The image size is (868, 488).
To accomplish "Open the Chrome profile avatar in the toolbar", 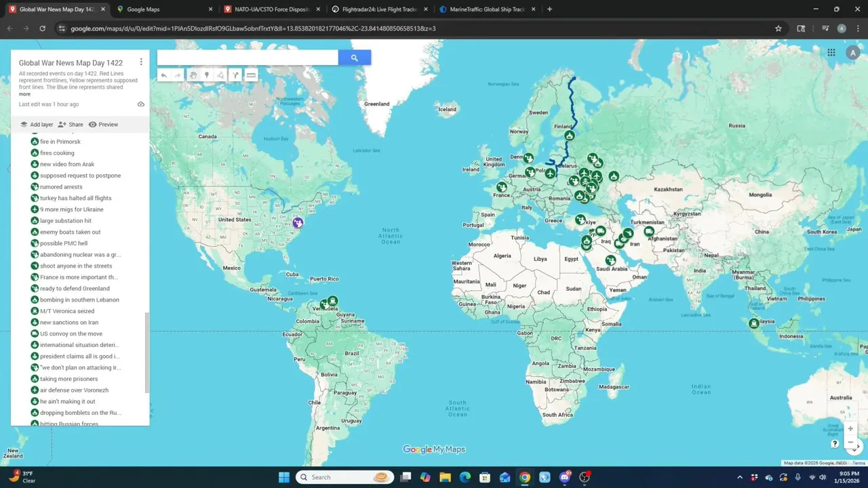I will click(x=842, y=28).
